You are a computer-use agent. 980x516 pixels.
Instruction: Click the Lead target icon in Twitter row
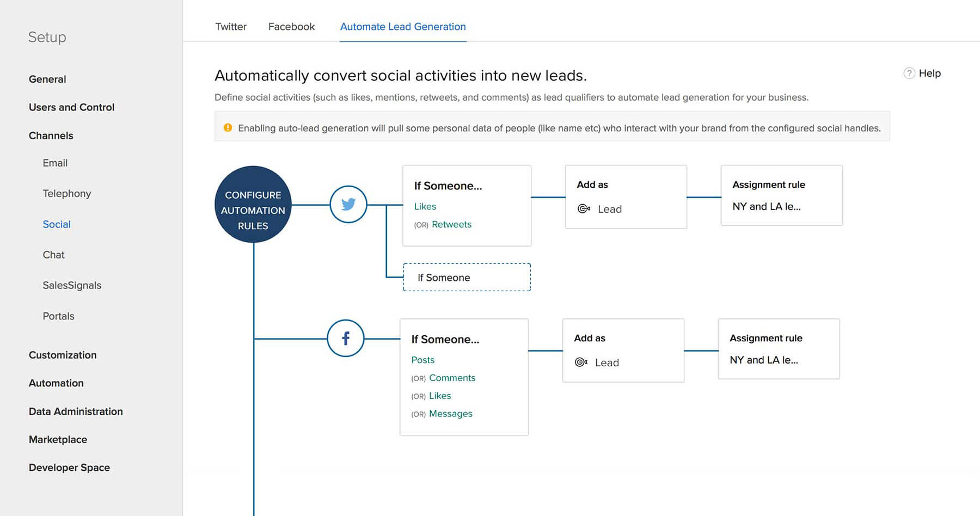[x=584, y=209]
